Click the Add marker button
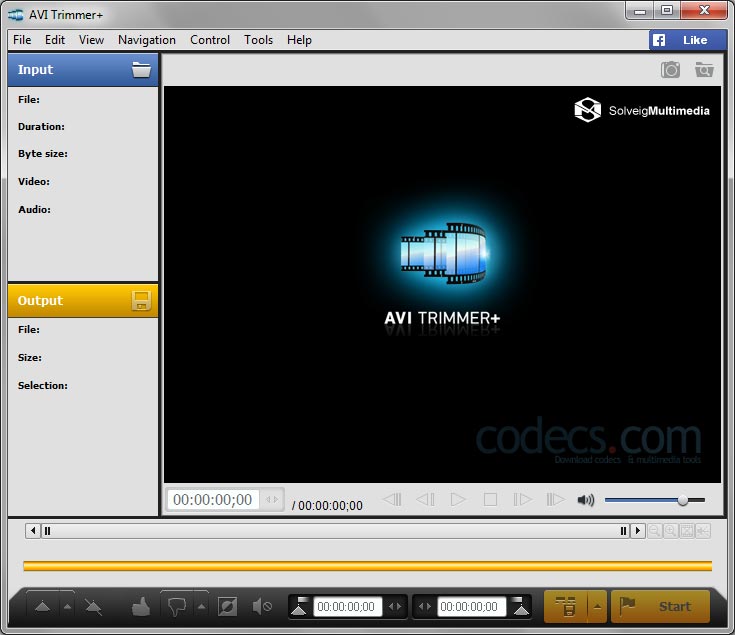 point(43,607)
